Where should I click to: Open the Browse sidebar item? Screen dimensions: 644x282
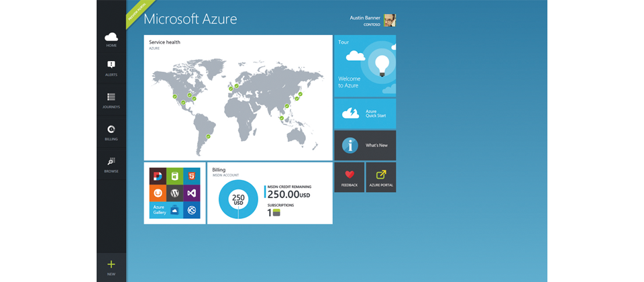(x=111, y=165)
